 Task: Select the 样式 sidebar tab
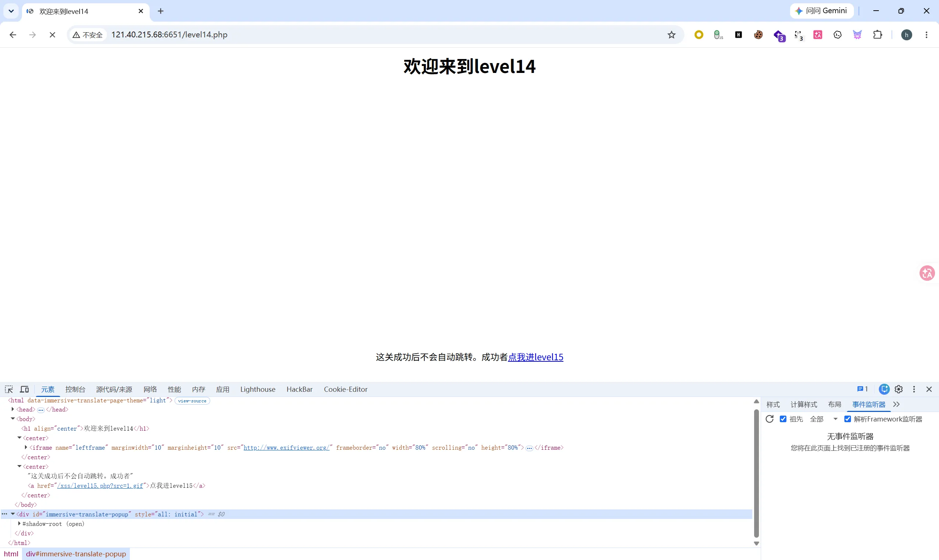[773, 404]
